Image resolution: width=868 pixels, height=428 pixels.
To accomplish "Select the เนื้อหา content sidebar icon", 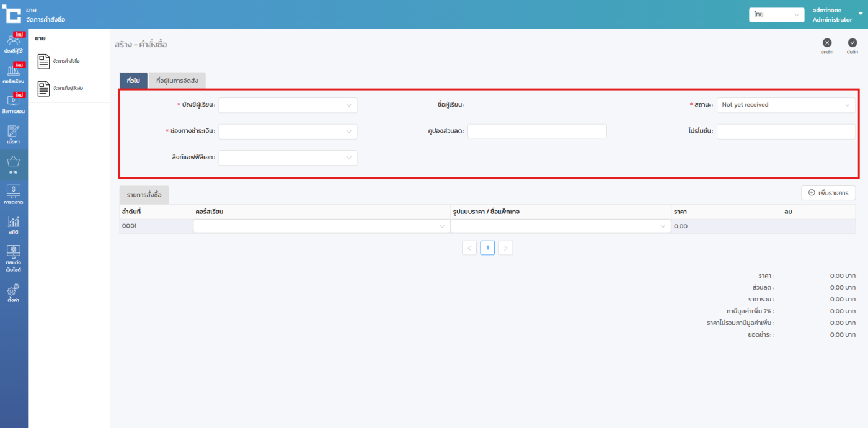I will coord(14,135).
